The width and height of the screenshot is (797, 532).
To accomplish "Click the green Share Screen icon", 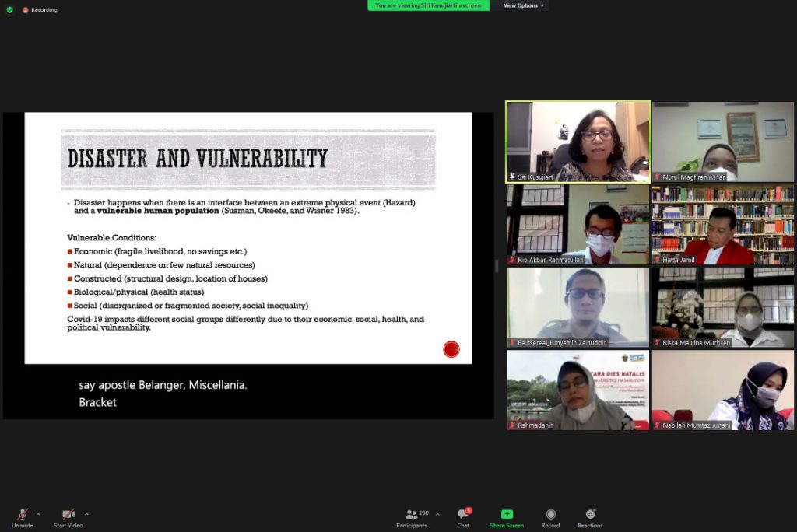I will 507,513.
